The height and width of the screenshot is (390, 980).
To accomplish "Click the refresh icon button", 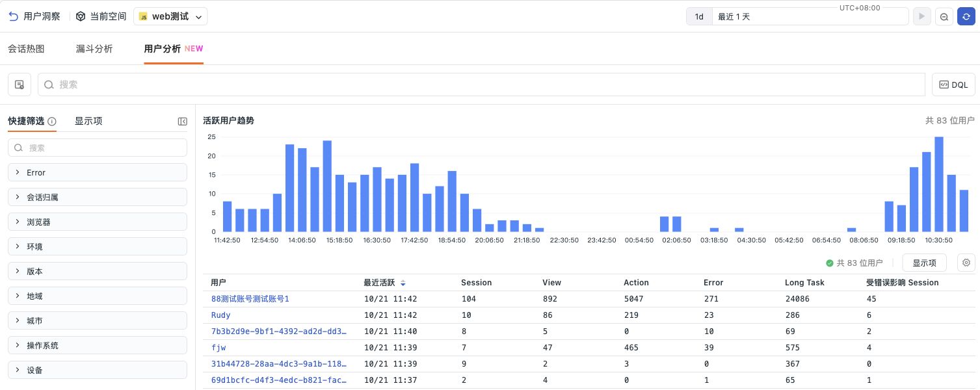I will [966, 16].
